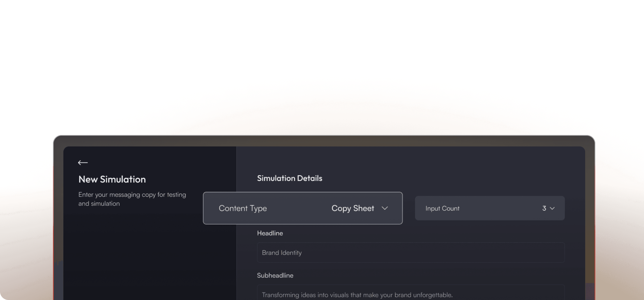The height and width of the screenshot is (300, 644).
Task: Click the Content Type label text
Action: [243, 208]
